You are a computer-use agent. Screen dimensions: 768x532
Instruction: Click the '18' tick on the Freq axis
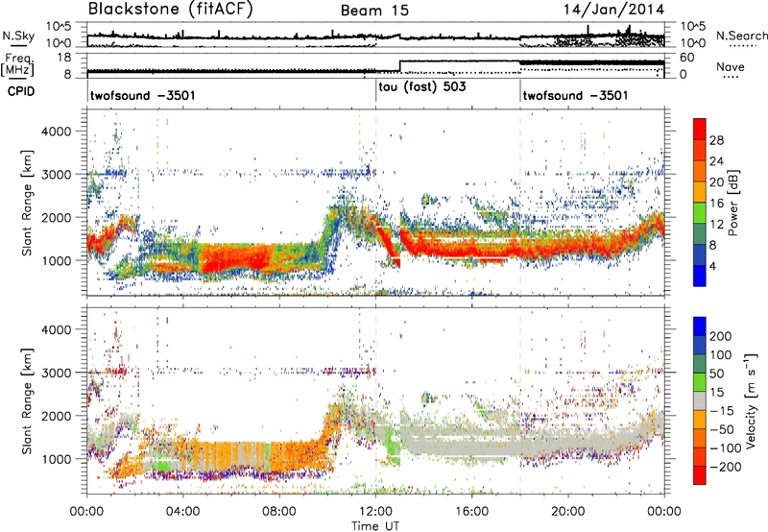pos(64,58)
